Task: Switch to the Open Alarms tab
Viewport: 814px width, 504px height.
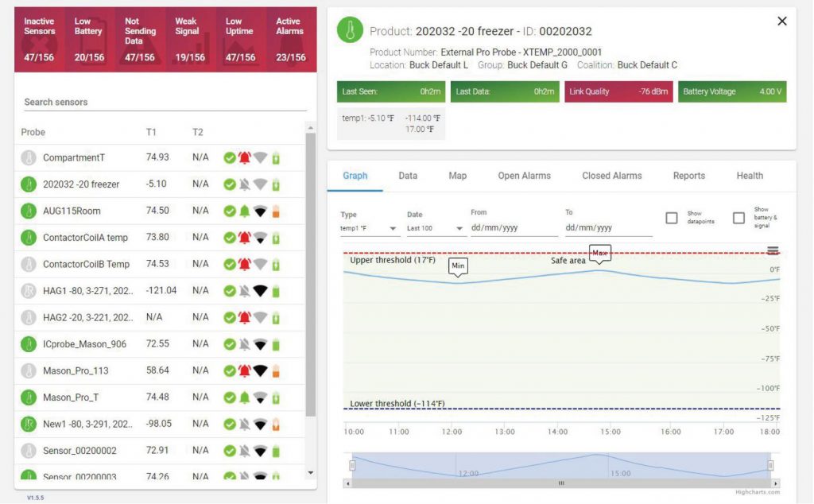Action: [524, 176]
